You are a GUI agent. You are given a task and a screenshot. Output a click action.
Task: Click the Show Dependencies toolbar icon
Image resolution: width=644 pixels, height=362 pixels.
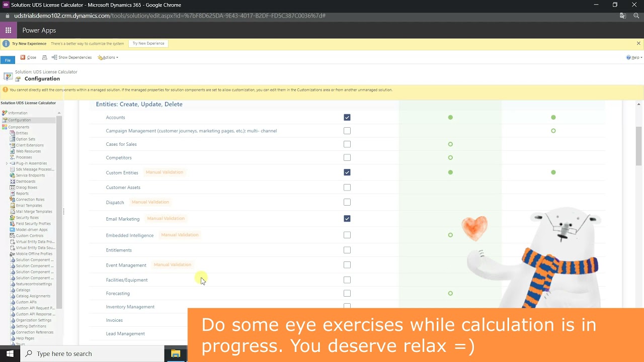click(x=54, y=57)
